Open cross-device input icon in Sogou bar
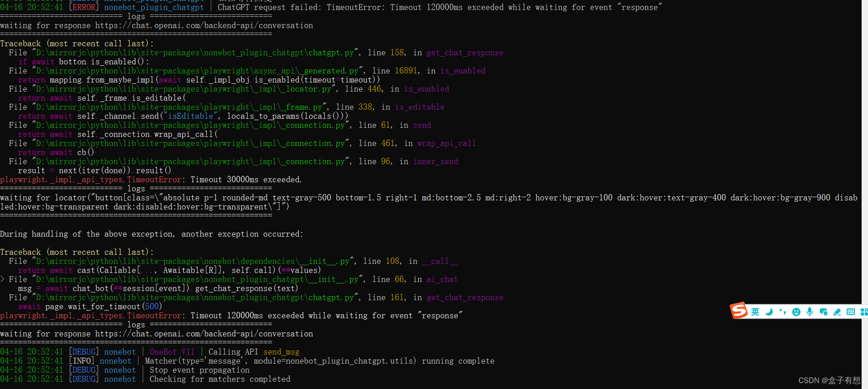Viewport: 868px width, 389px height. coord(824,312)
